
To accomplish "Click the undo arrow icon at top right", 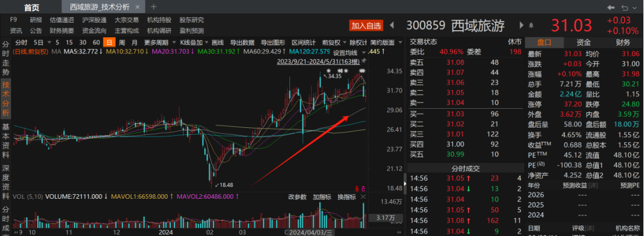I will pyautogui.click(x=624, y=8).
